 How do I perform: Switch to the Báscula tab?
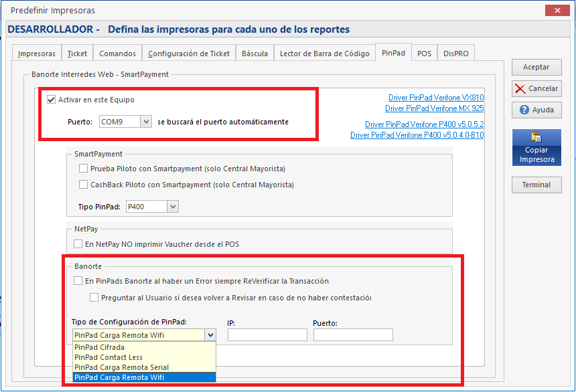click(x=255, y=52)
